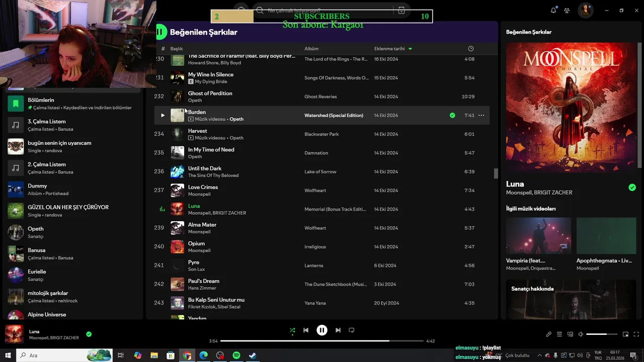644x362 pixels.
Task: Open the Watershed (Special Edition) album link
Action: [334, 115]
